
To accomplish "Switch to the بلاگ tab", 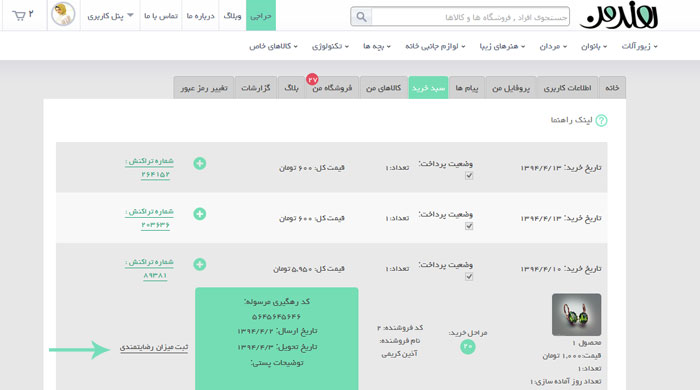I will (291, 87).
